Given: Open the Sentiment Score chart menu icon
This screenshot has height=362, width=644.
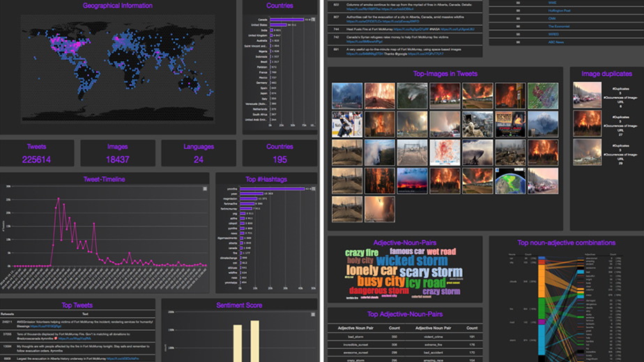Looking at the screenshot, I should pyautogui.click(x=312, y=314).
